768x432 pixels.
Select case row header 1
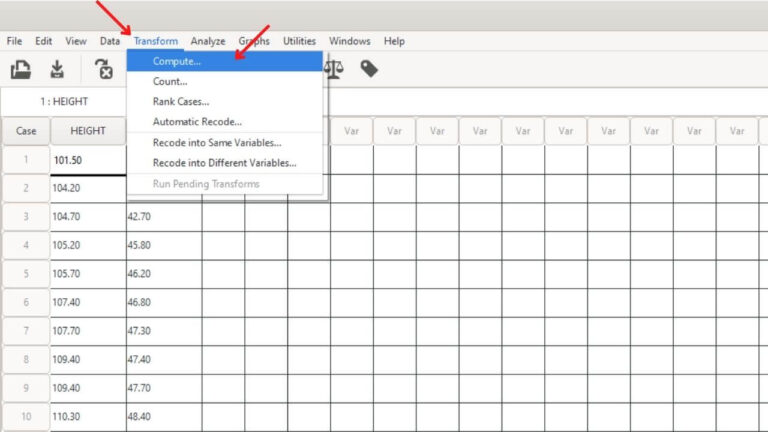click(26, 160)
